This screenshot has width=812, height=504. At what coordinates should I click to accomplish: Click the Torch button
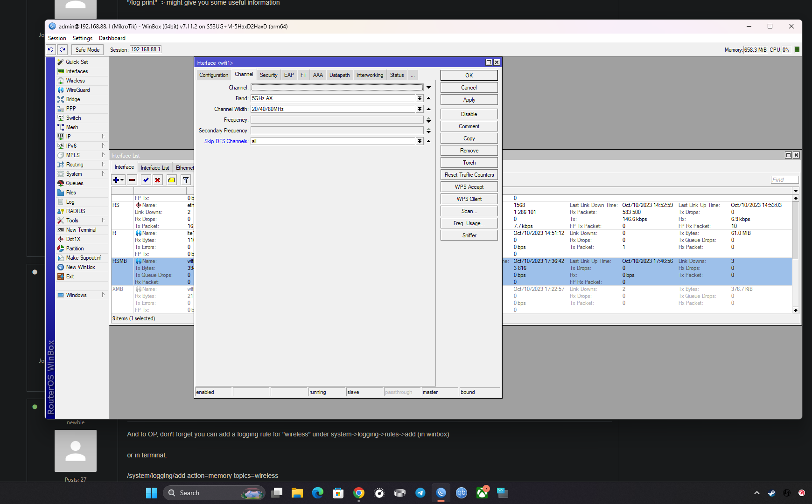(x=469, y=163)
